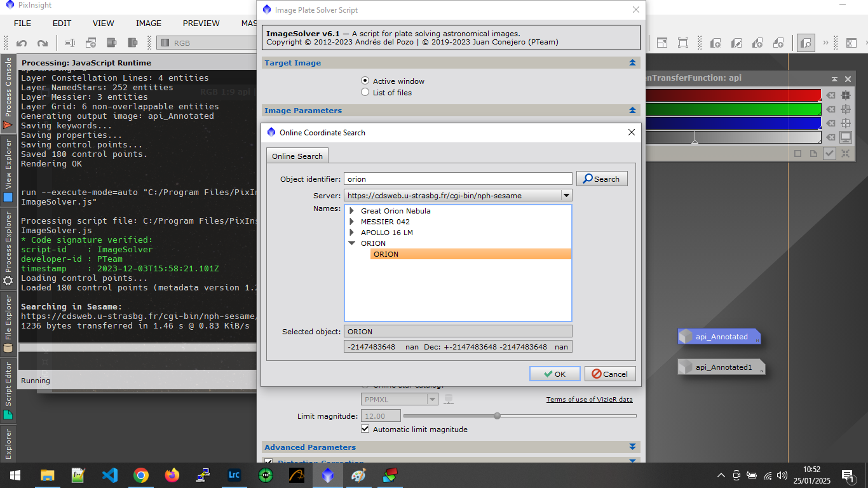Open the VIEW menu

104,23
